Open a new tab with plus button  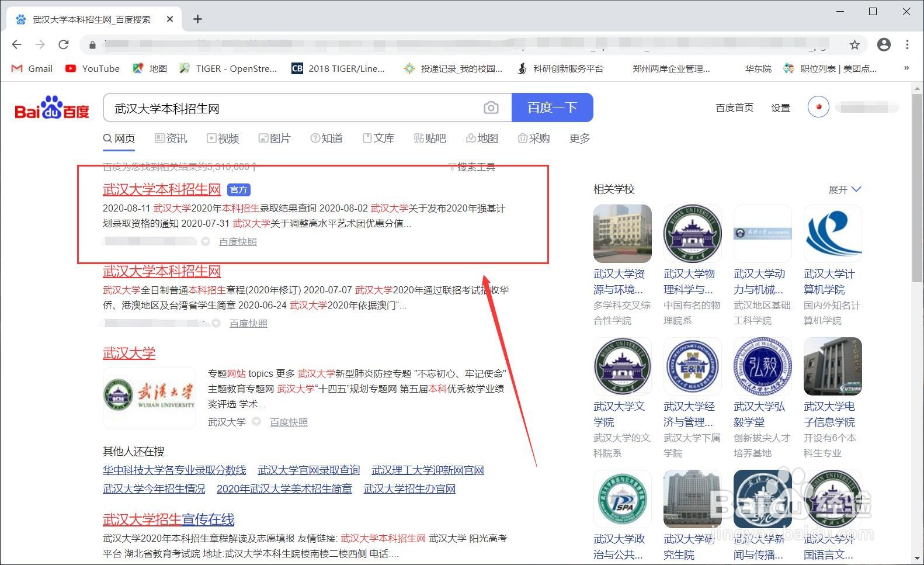[197, 19]
